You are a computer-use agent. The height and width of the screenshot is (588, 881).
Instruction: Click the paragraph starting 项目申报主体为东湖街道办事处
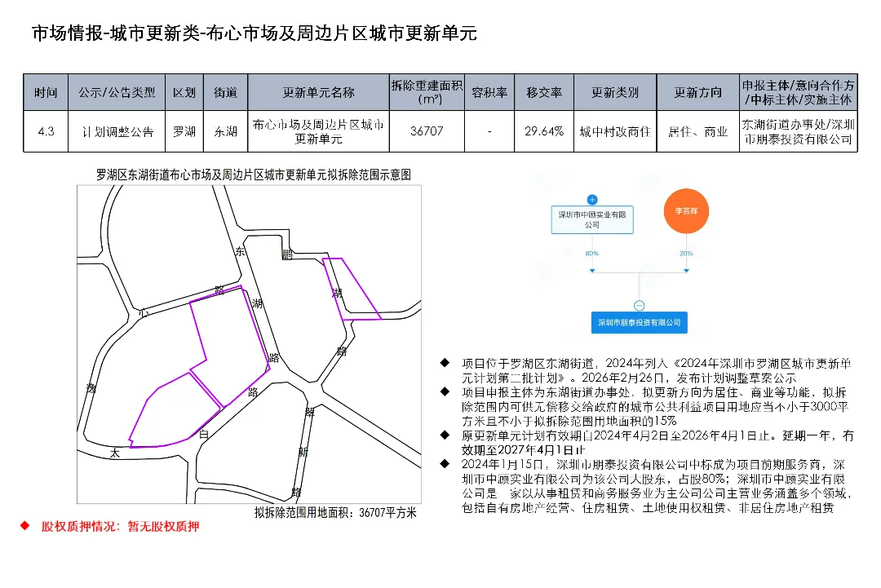tap(655, 407)
